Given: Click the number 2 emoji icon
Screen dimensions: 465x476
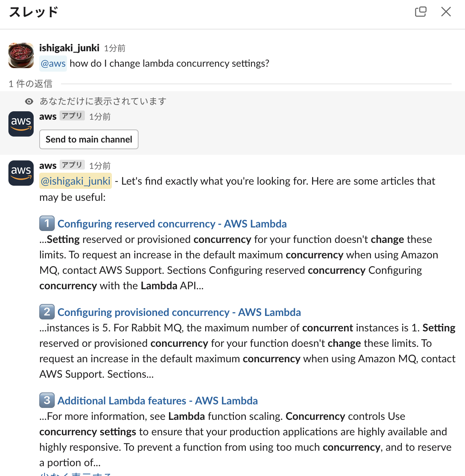Looking at the screenshot, I should click(x=47, y=312).
